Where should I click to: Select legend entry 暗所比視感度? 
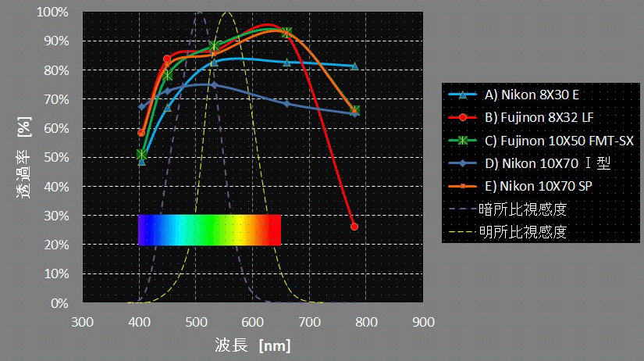[x=507, y=209]
